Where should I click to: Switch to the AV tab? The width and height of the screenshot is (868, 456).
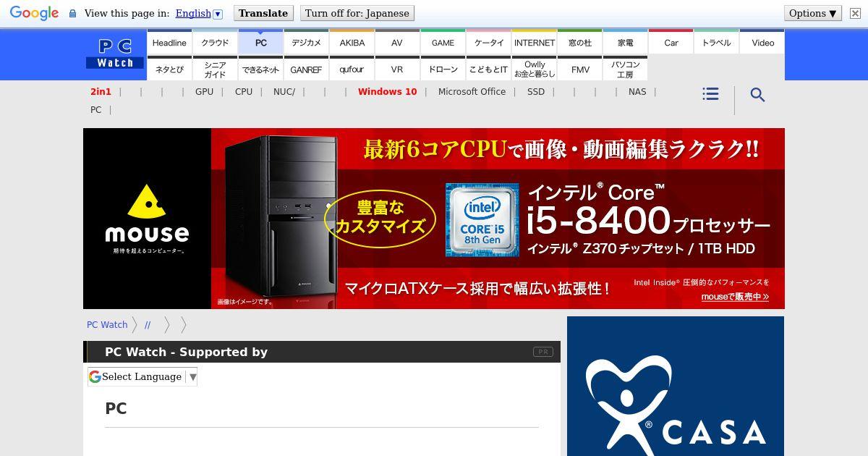coord(397,42)
